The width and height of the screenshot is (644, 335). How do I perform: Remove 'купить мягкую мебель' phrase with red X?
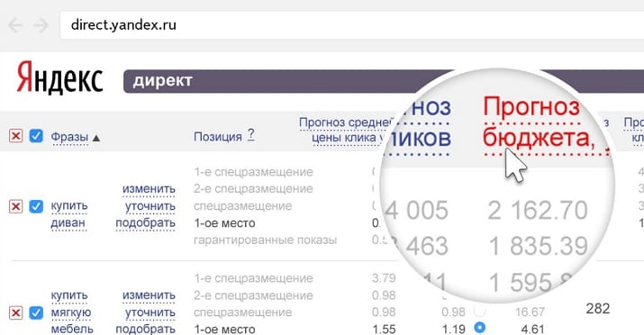[15, 312]
